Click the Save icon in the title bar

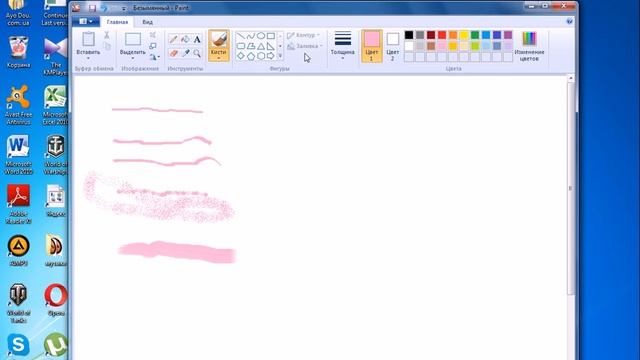click(x=92, y=8)
